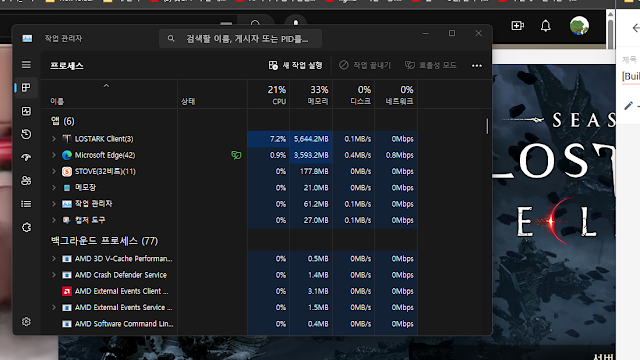Open the App history icon in sidebar
Viewport: 640px width, 360px height.
26,134
